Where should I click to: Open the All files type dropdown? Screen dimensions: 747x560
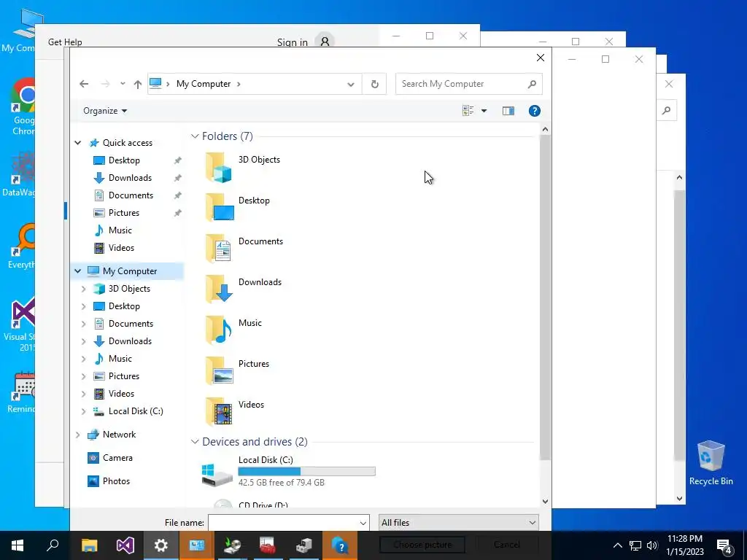(458, 522)
